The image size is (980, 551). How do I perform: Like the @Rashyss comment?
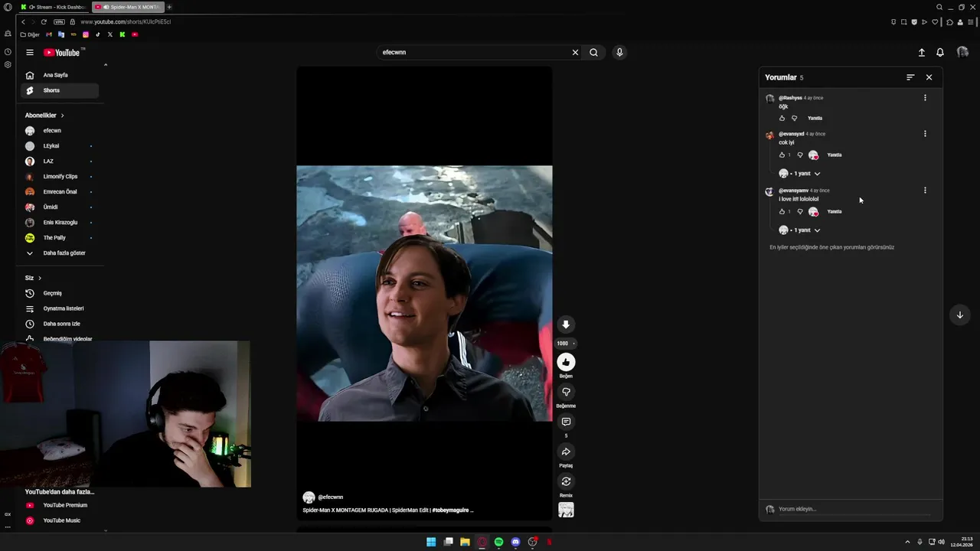[782, 118]
